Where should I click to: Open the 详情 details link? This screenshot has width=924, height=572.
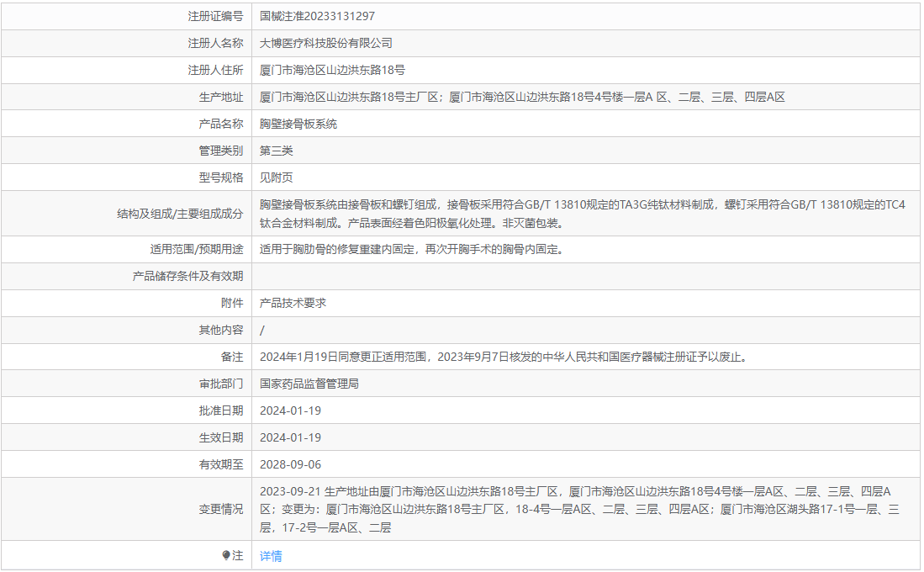coord(271,555)
